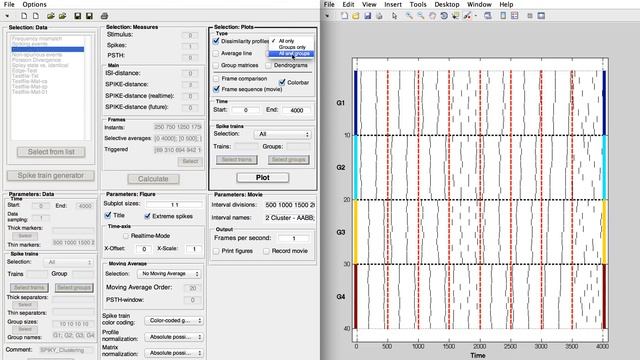Open the toolbar arrow menu in SPIKY window
The width and height of the screenshot is (640, 360).
tap(7, 16)
